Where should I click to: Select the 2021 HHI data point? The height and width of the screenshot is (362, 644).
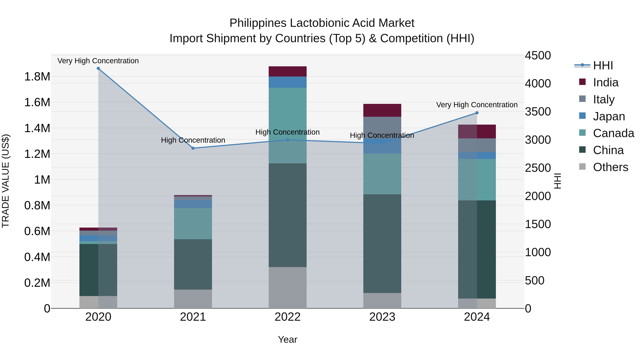[193, 148]
